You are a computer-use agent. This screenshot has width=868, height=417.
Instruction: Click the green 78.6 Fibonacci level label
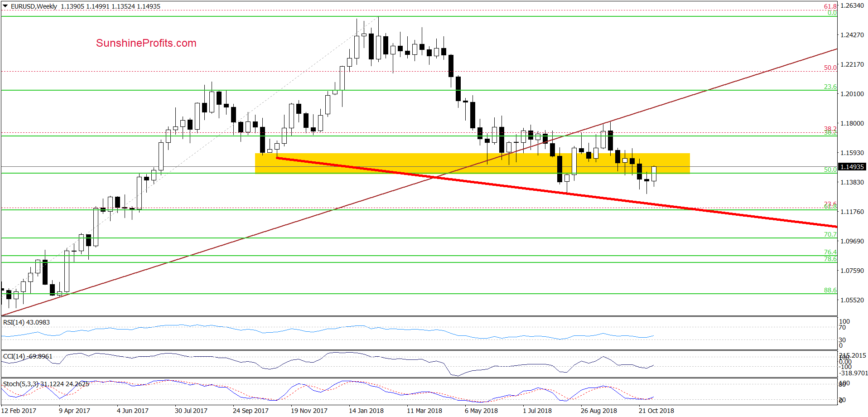coord(830,259)
